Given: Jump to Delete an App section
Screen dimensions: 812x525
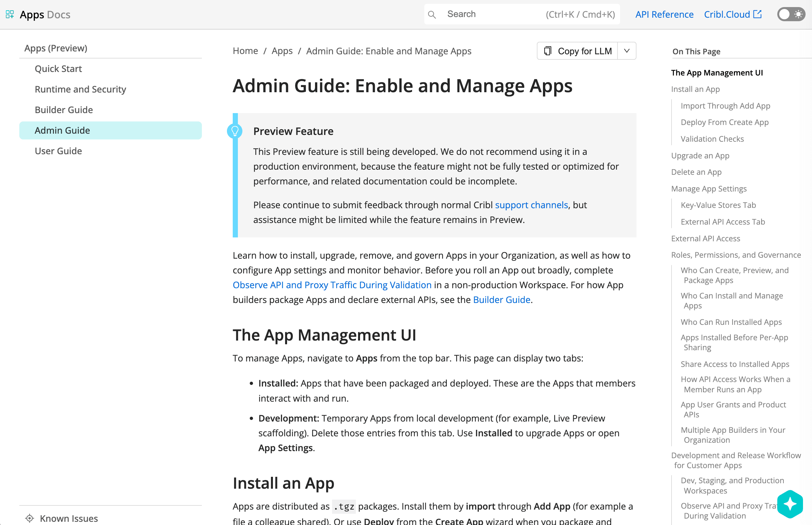Looking at the screenshot, I should pos(696,172).
